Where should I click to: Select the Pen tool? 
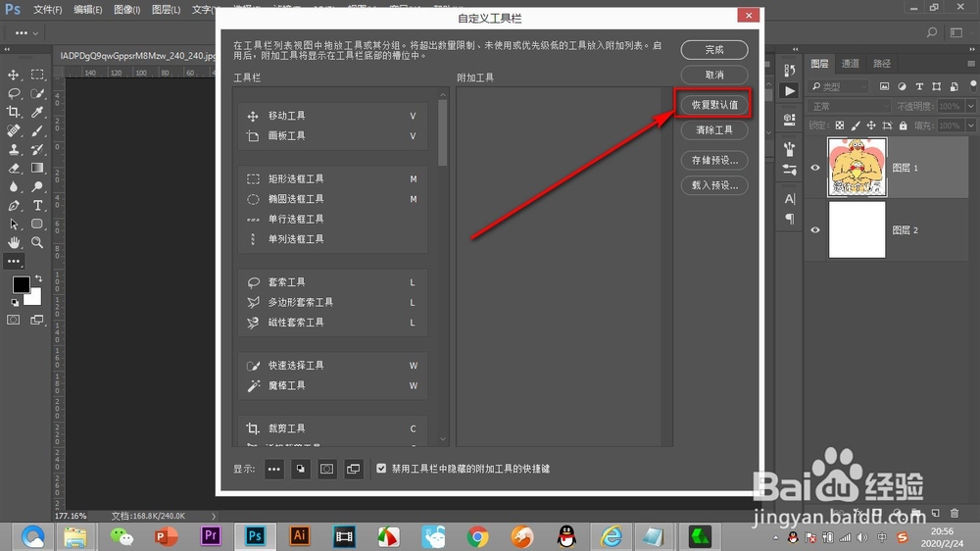click(13, 205)
